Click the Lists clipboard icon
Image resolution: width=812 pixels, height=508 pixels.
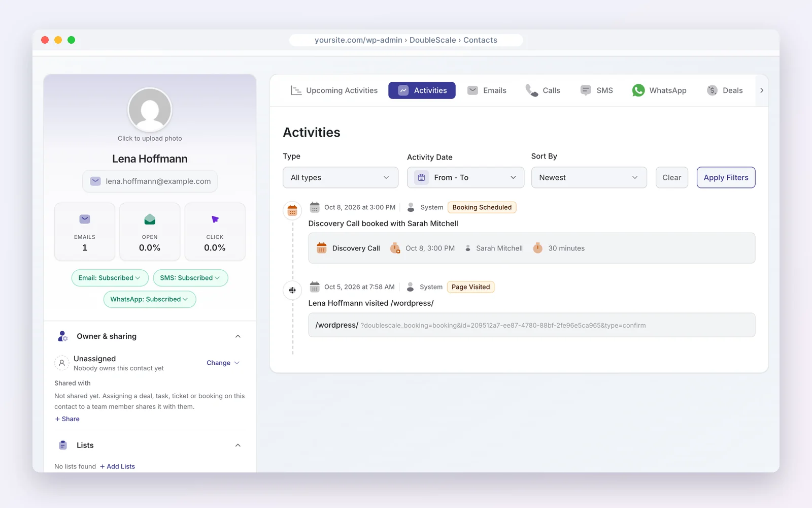(63, 446)
